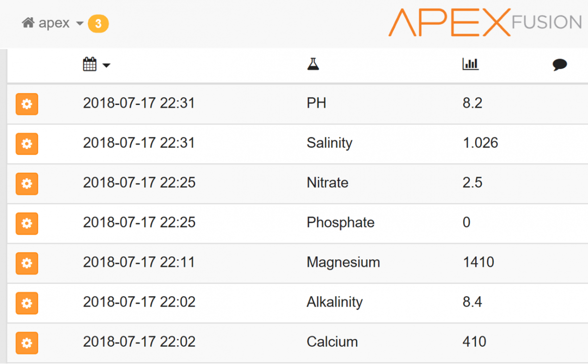Viewport: 588px width, 364px height.
Task: Open the Phosphate row gear icon
Action: point(27,223)
